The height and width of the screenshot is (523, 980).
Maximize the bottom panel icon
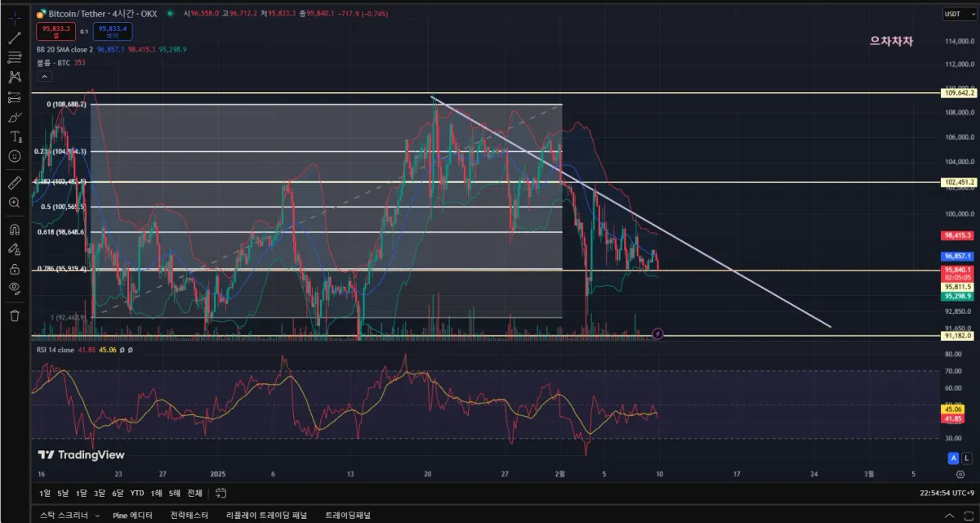pyautogui.click(x=969, y=516)
